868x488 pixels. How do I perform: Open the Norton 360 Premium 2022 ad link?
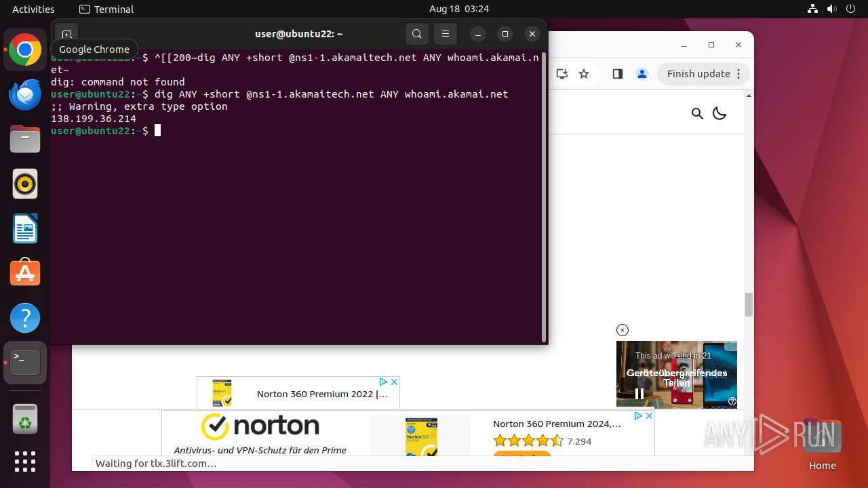[x=322, y=394]
